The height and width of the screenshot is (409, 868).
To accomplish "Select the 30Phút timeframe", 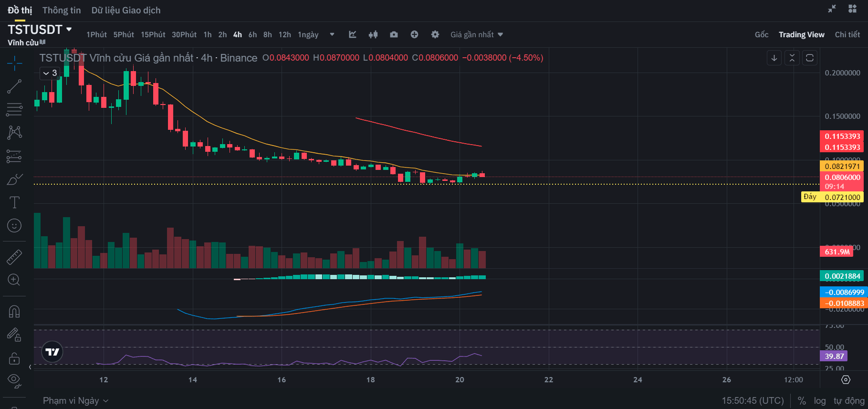I will tap(184, 34).
